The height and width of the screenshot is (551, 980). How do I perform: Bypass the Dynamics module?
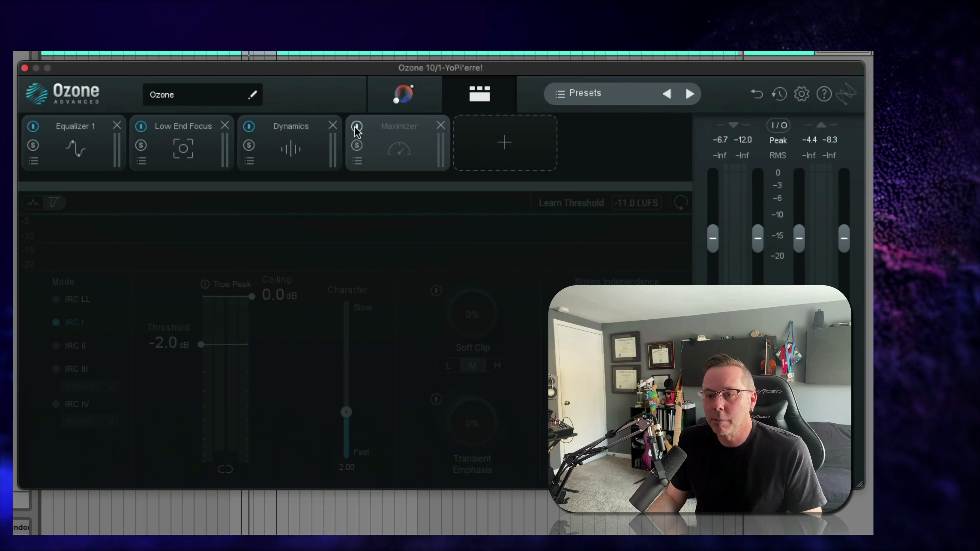249,126
